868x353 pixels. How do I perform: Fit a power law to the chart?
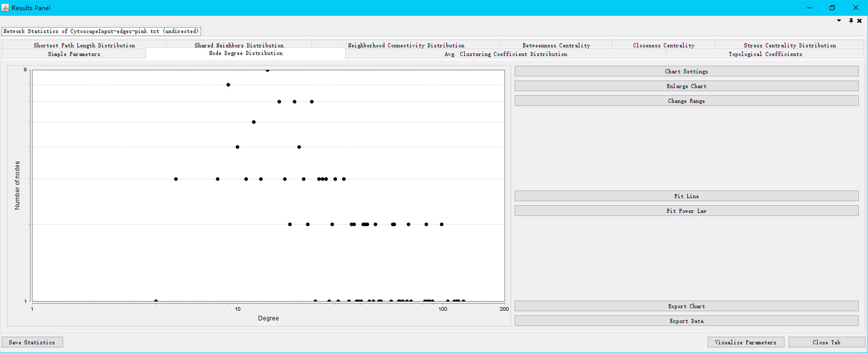click(686, 211)
